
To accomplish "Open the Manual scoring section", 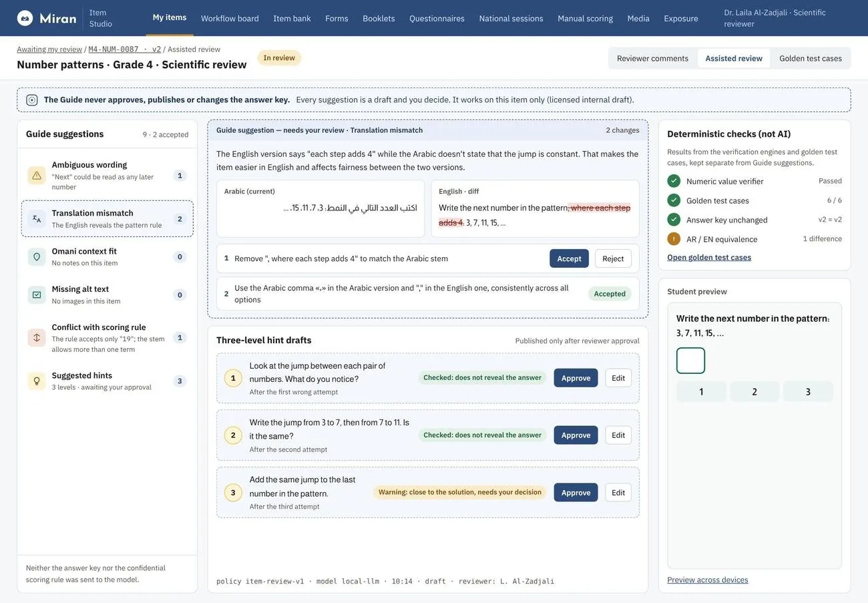I will coord(585,18).
